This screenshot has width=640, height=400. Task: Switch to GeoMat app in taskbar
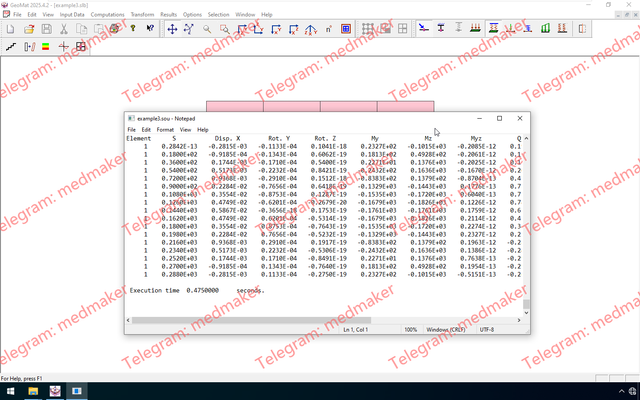pos(55,391)
